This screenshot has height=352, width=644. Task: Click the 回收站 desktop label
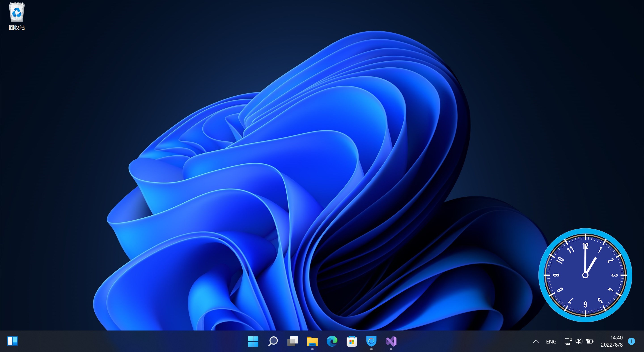(17, 27)
